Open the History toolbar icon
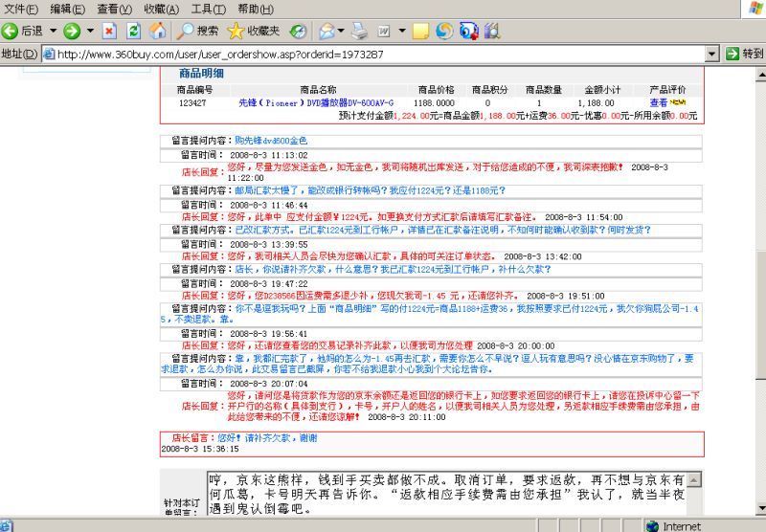Image resolution: width=766 pixels, height=532 pixels. (299, 31)
